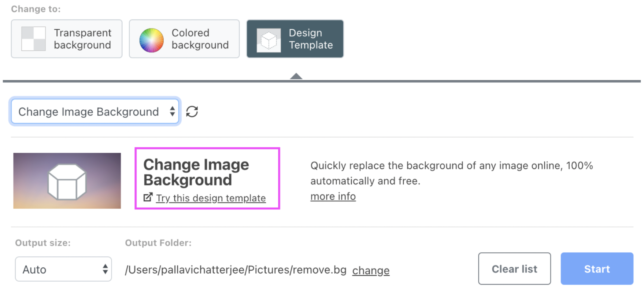The height and width of the screenshot is (300, 644).
Task: Click the sunset gradient template thumbnail
Action: pyautogui.click(x=67, y=181)
